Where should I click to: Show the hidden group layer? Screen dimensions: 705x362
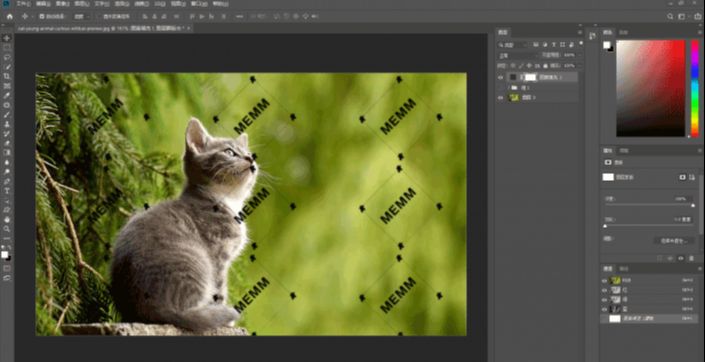click(500, 88)
